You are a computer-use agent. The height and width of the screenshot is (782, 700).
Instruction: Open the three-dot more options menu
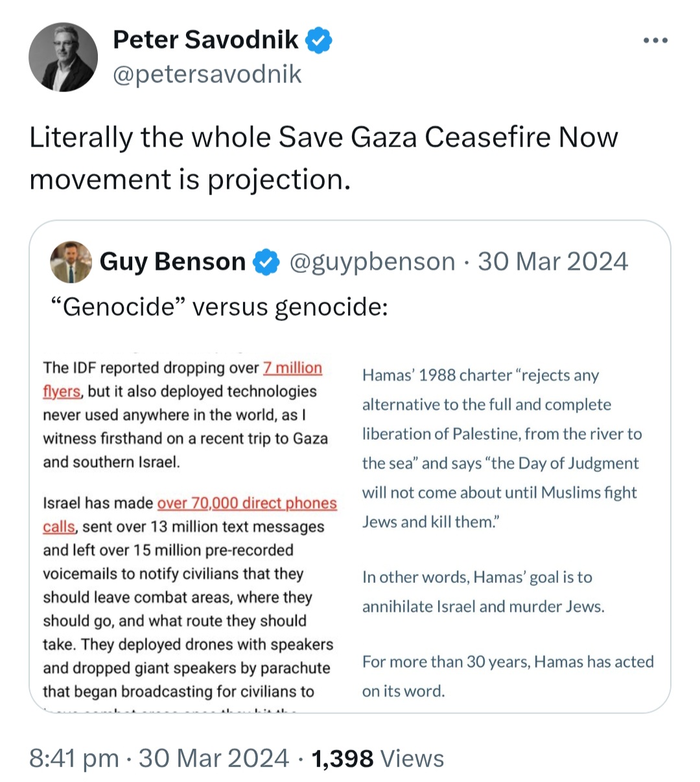coord(655,41)
